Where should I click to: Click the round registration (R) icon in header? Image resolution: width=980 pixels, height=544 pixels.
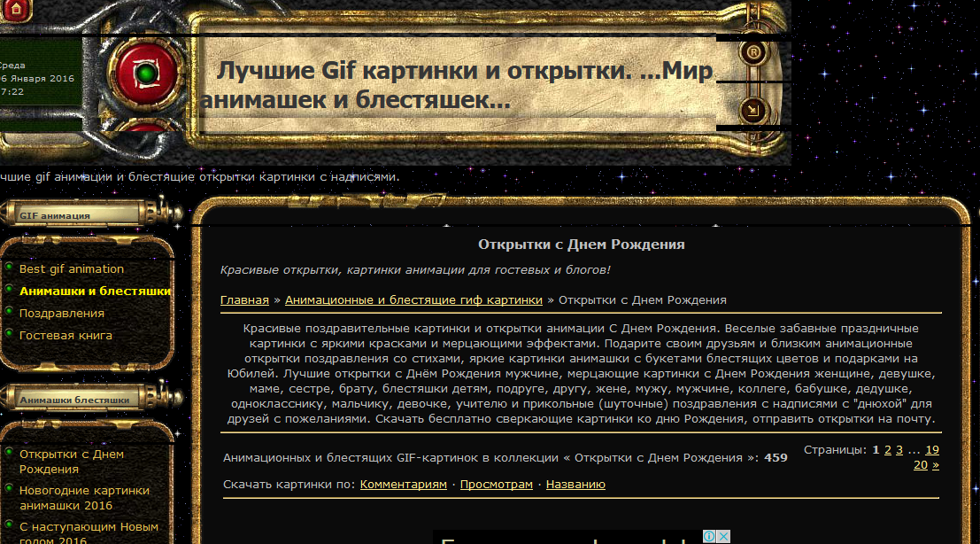pos(753,52)
